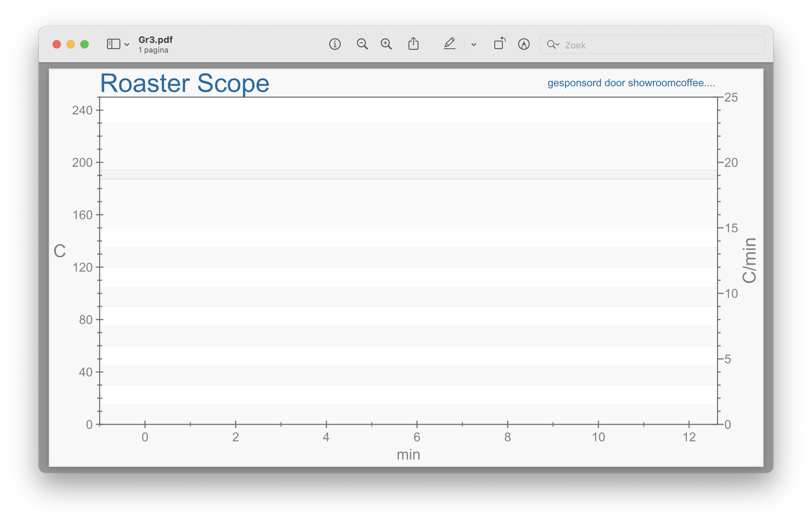Image resolution: width=812 pixels, height=524 pixels.
Task: Enter full screen with green button
Action: [x=84, y=44]
